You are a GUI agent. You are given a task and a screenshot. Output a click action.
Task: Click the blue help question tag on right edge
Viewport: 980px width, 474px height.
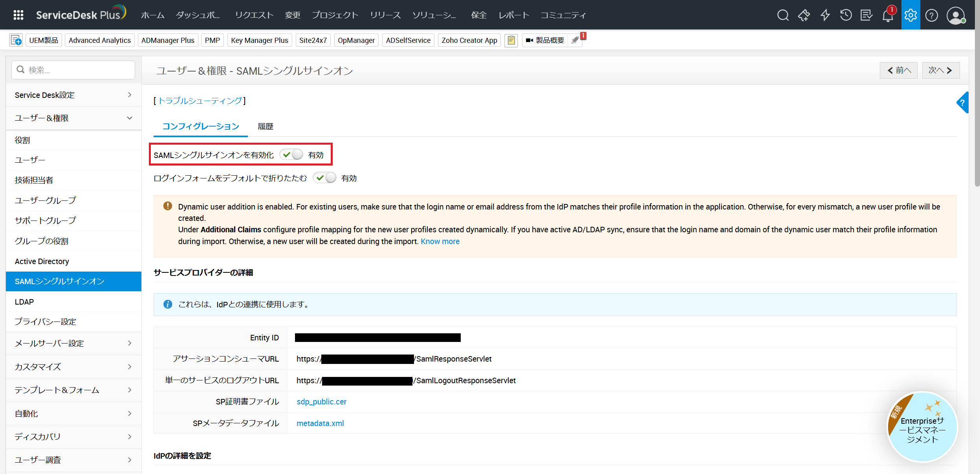coord(962,103)
